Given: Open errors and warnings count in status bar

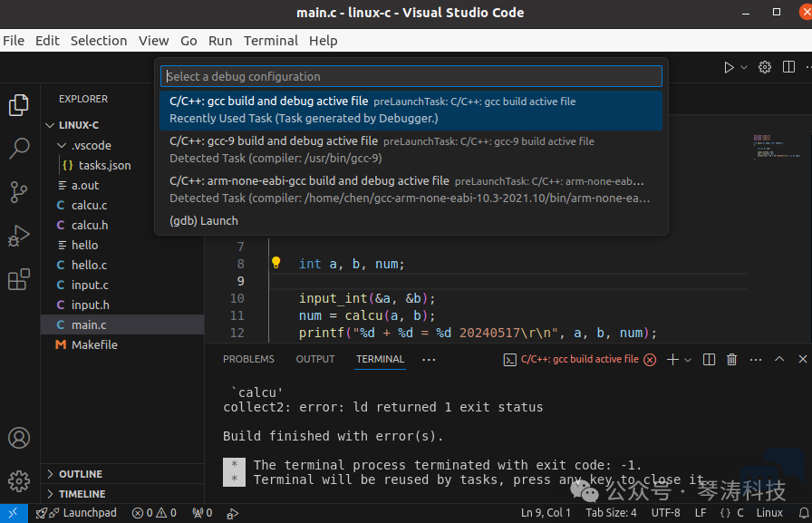Looking at the screenshot, I should tap(154, 513).
